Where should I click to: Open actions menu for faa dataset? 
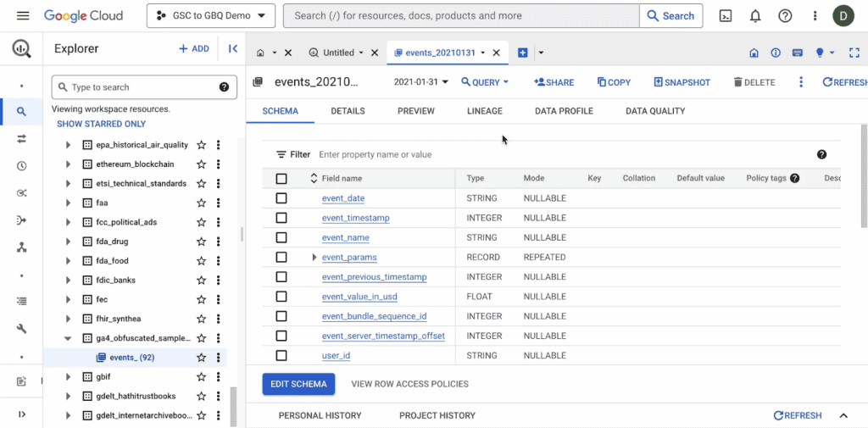click(x=219, y=203)
